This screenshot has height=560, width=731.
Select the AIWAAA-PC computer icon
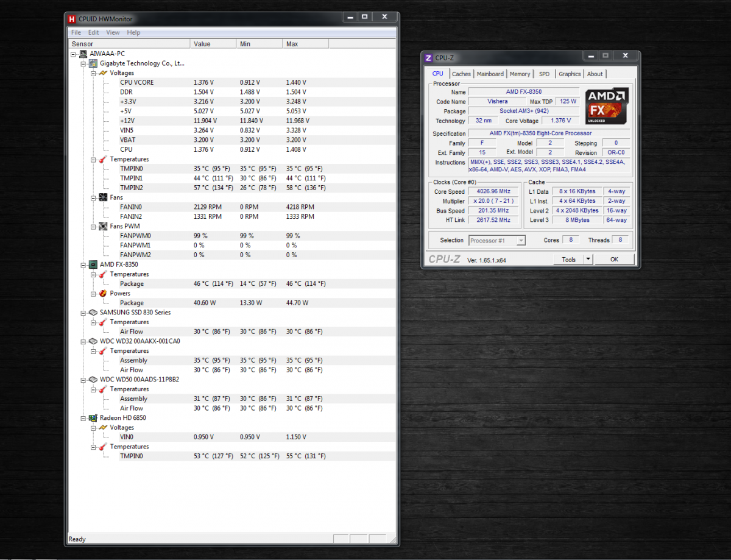pos(83,54)
